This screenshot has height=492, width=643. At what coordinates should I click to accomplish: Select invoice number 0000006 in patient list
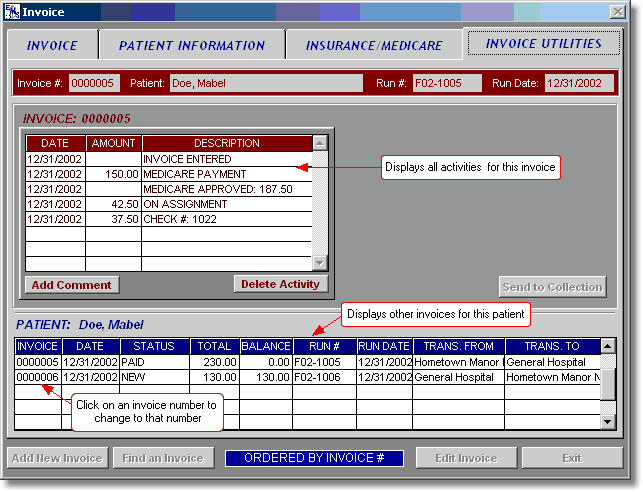(38, 377)
